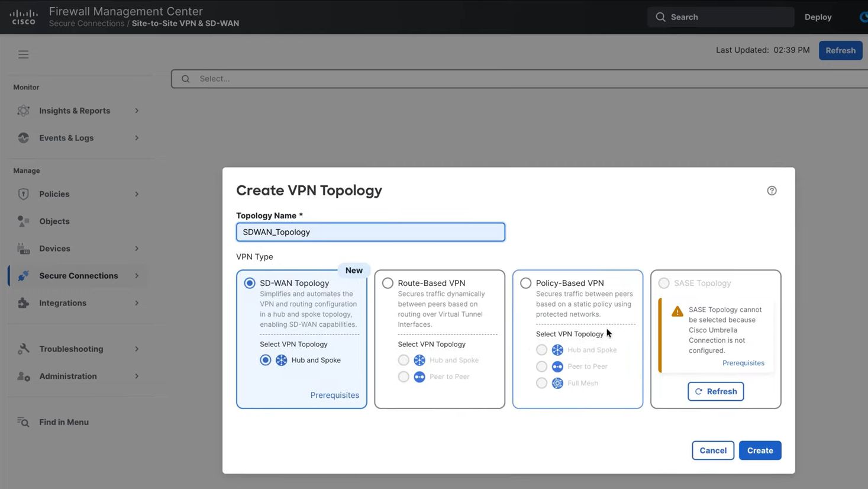Click the Integrations puzzle icon

pos(24,303)
